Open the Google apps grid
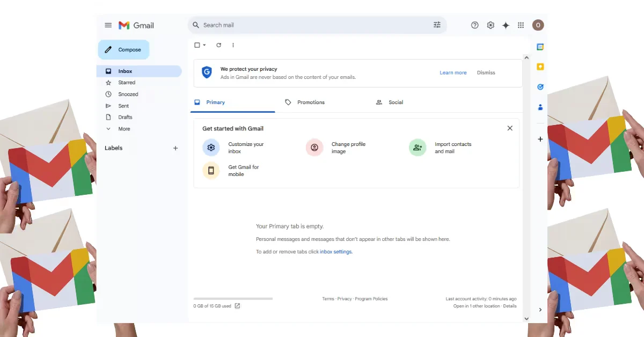 coord(521,25)
